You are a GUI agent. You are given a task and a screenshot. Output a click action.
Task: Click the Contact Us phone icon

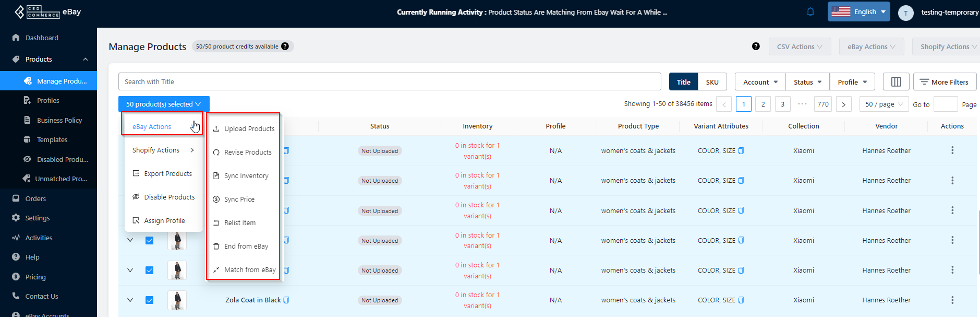[16, 296]
